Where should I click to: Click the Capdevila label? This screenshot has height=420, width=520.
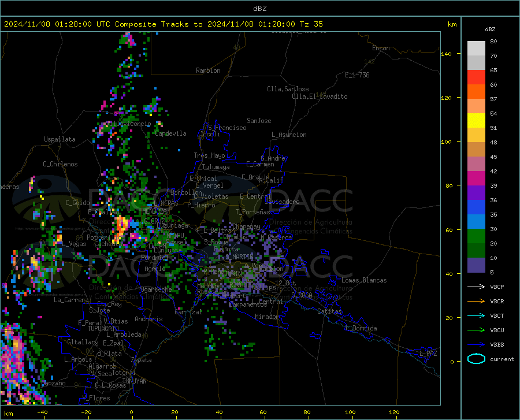pyautogui.click(x=171, y=133)
